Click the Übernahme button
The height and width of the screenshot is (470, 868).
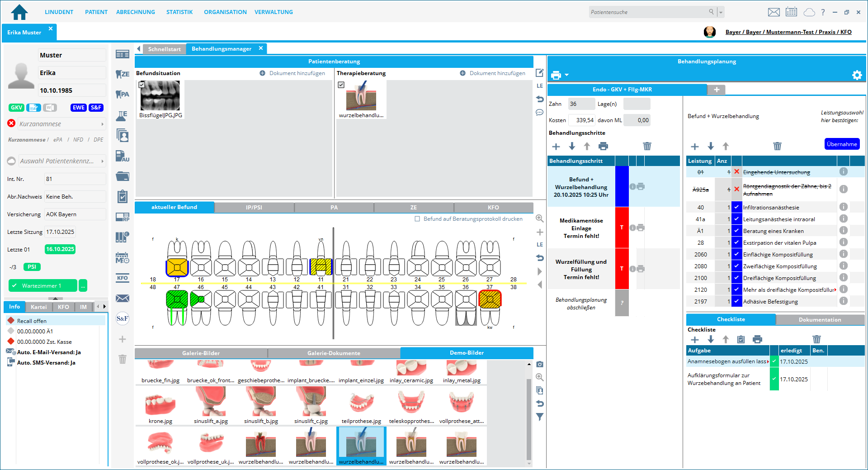pyautogui.click(x=841, y=144)
